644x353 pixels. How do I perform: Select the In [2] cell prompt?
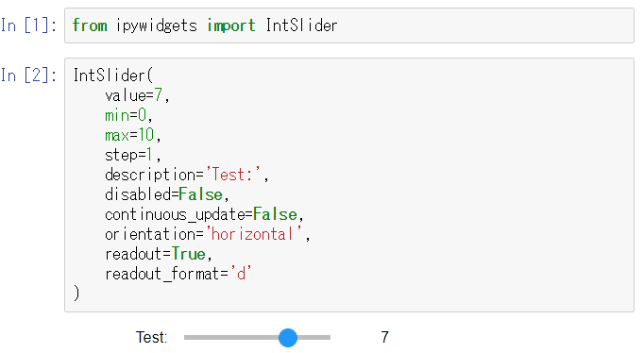pos(28,76)
